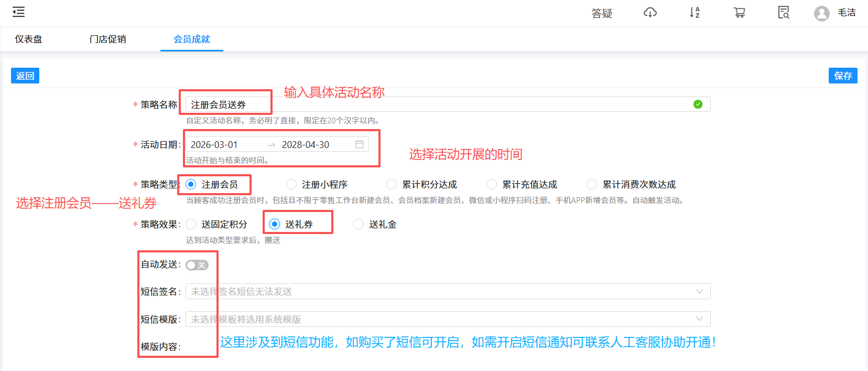The height and width of the screenshot is (371, 868).
Task: Click the 保存 button
Action: pos(842,76)
